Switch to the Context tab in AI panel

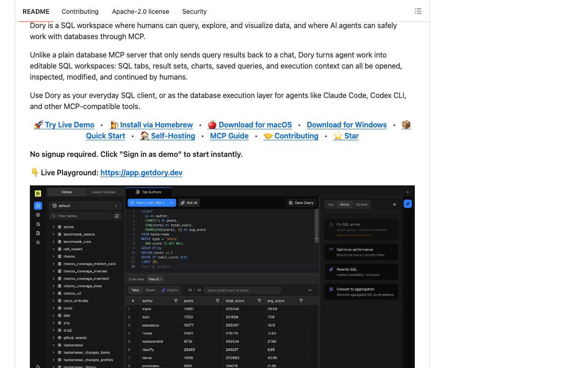pyautogui.click(x=362, y=205)
